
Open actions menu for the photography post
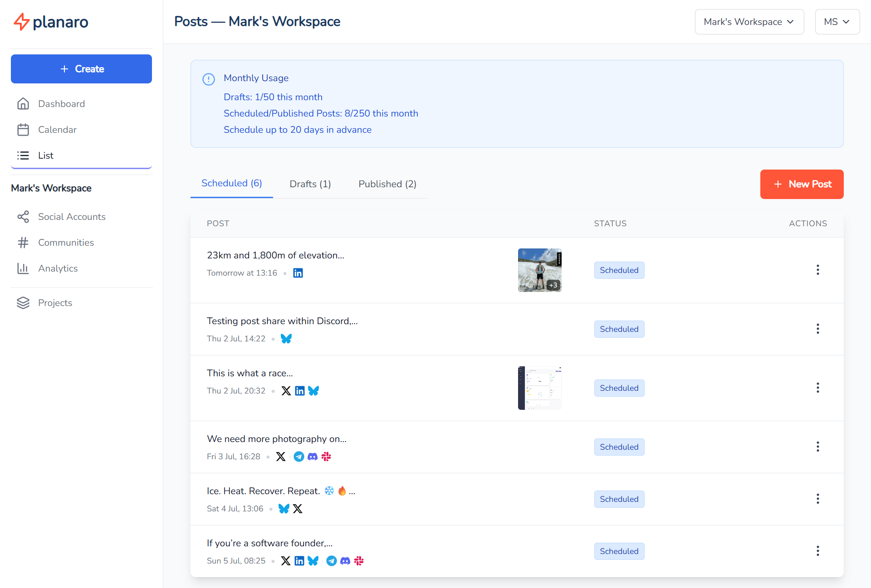coord(818,447)
